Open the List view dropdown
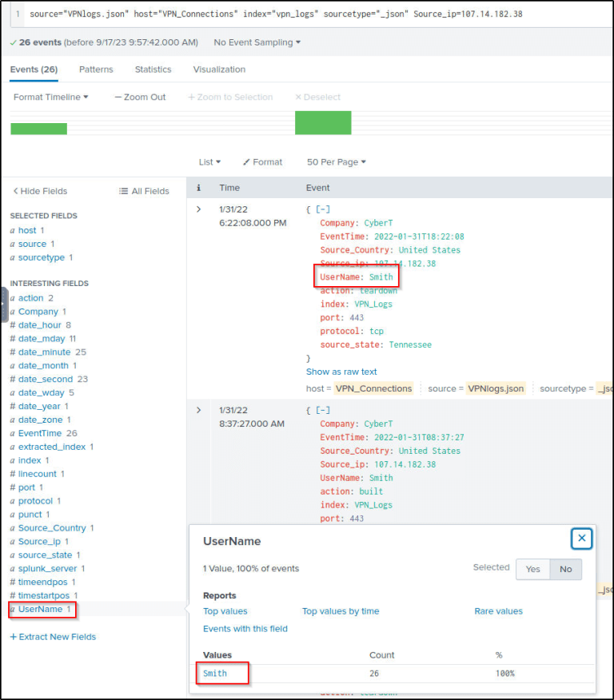This screenshot has height=700, width=614. point(209,162)
